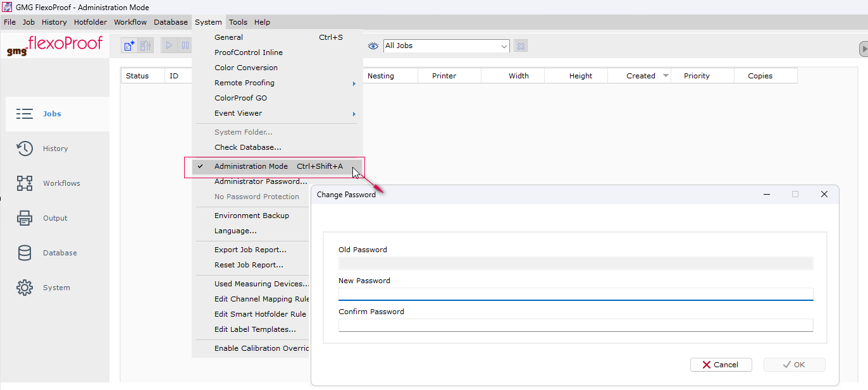Screen dimensions: 868x390
Task: Expand the Remote Proofing submenu
Action: (278, 83)
